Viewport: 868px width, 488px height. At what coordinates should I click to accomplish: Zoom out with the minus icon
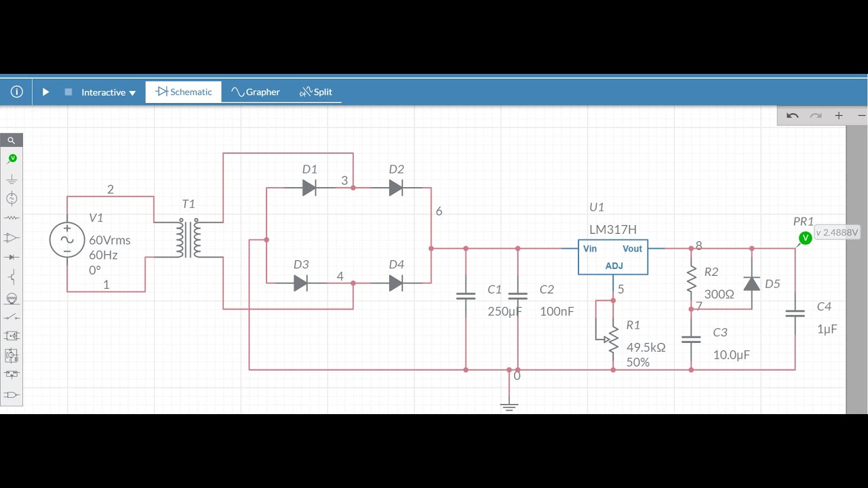point(861,116)
